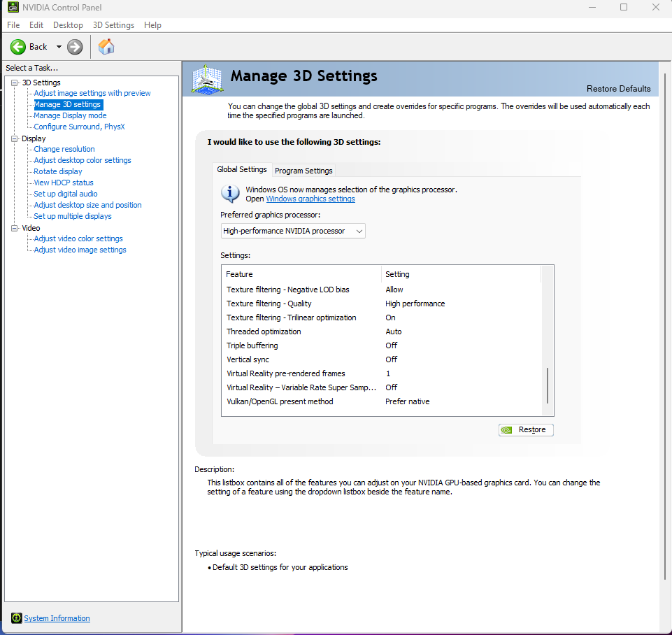Click the green Back arrow icon
The width and height of the screenshot is (672, 635).
(x=18, y=47)
